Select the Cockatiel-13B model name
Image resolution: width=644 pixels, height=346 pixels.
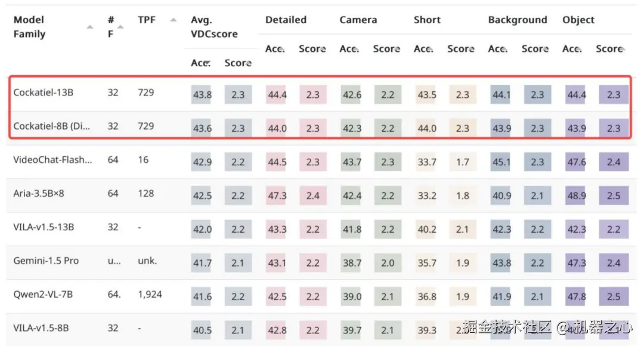[x=44, y=92]
